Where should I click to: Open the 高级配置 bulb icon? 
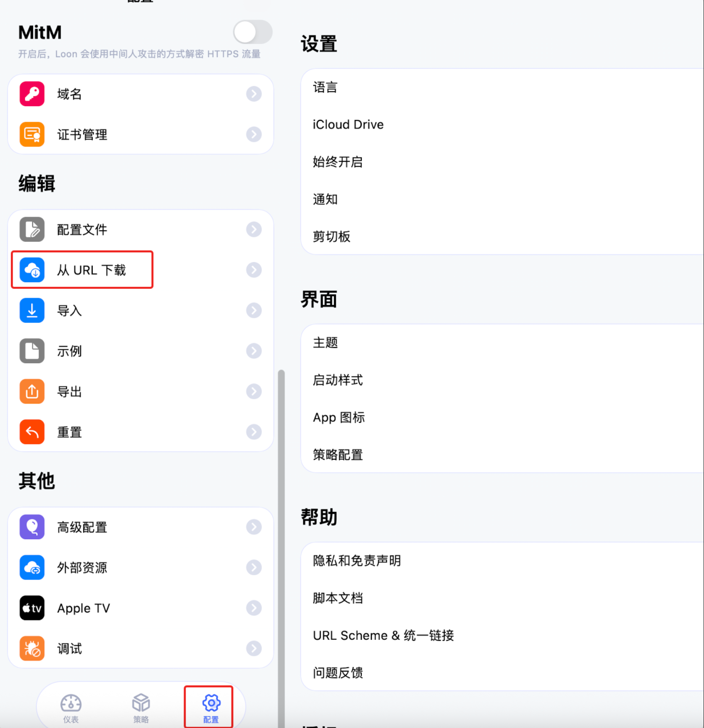pyautogui.click(x=32, y=527)
